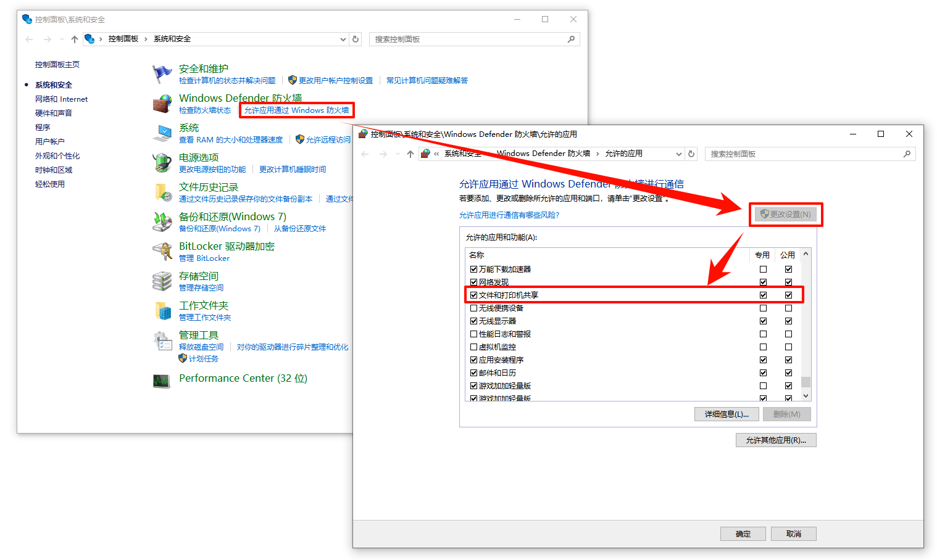
Task: Click 允许应用通过 Windows 防火墙 link
Action: pos(296,110)
